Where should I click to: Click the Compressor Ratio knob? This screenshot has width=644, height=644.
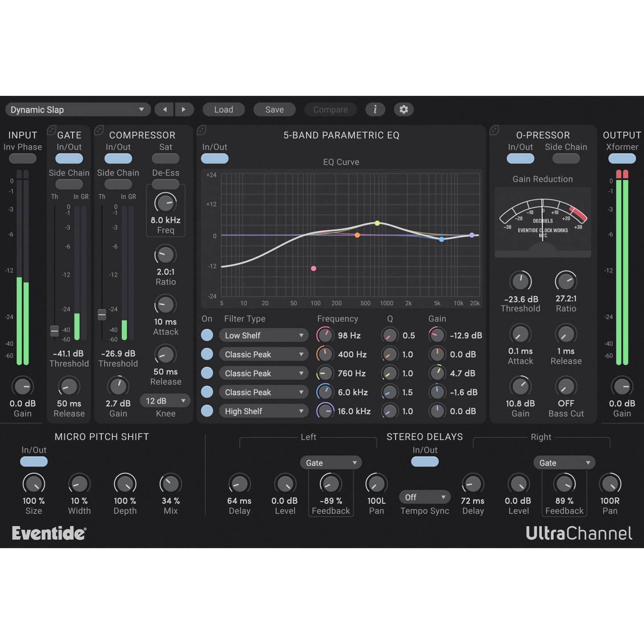tap(165, 255)
